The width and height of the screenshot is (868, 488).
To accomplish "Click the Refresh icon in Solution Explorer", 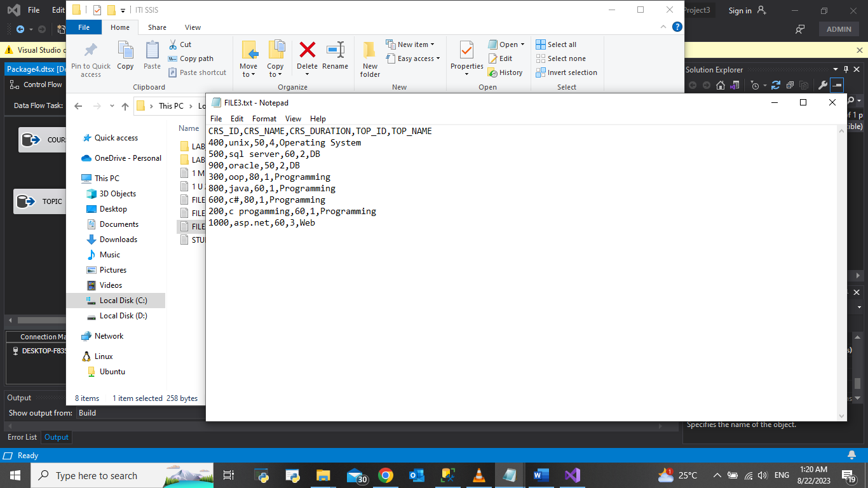I will pos(775,85).
